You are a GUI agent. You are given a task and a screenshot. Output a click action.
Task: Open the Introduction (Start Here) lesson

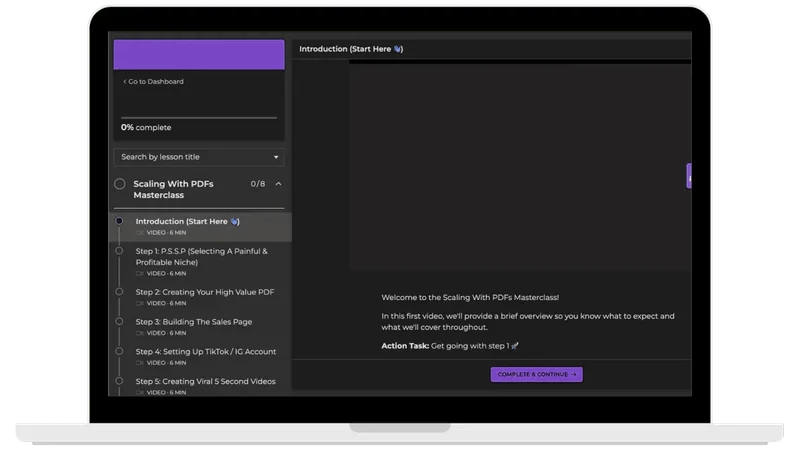pos(200,227)
